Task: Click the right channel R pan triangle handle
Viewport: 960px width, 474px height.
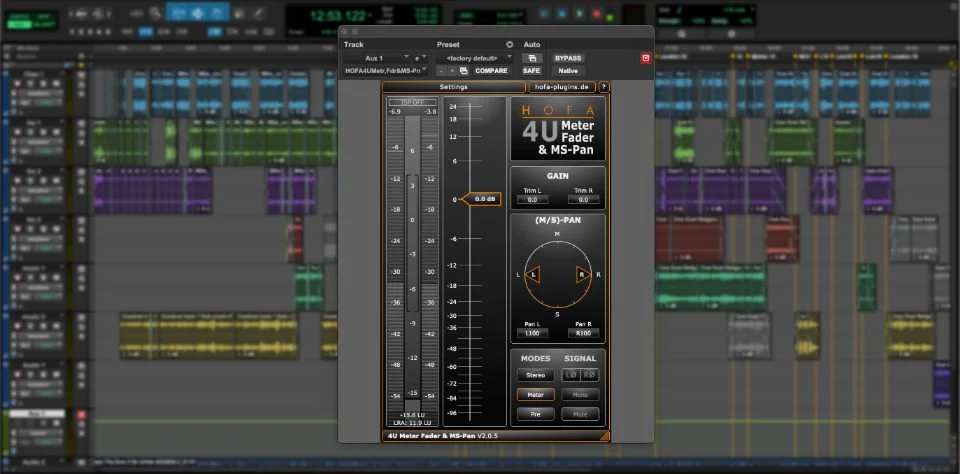Action: 583,275
